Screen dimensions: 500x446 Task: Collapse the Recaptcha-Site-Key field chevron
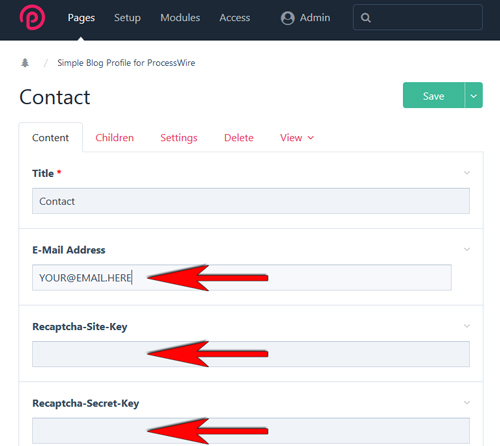pos(467,326)
